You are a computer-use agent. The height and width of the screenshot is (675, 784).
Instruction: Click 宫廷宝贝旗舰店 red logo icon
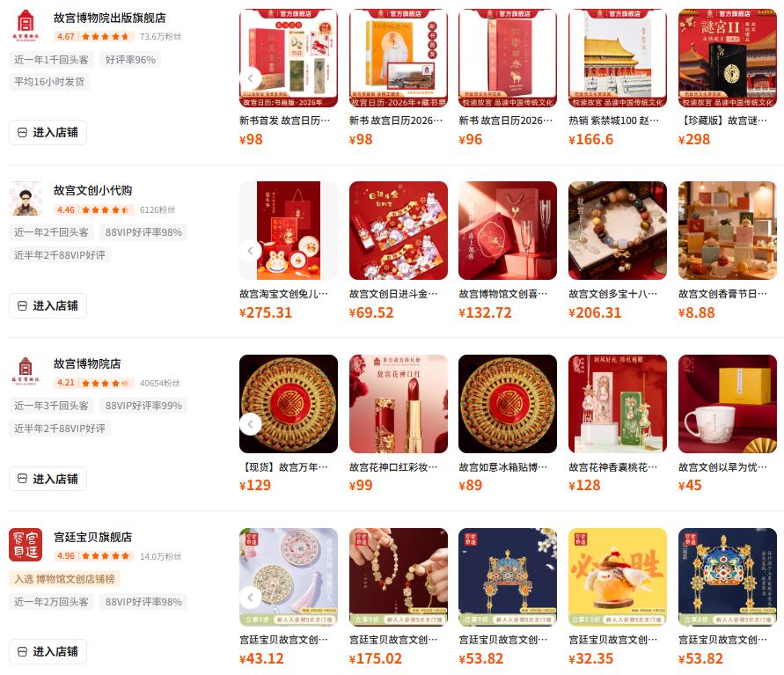[26, 545]
